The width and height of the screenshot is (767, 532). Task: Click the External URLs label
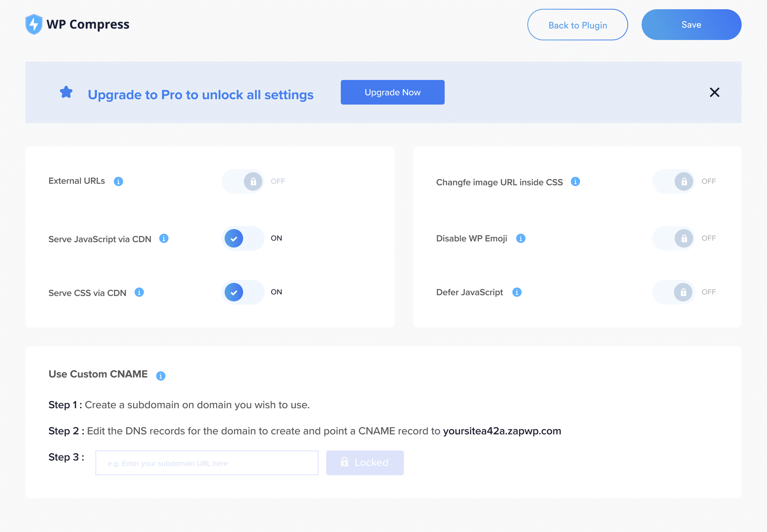click(x=77, y=181)
